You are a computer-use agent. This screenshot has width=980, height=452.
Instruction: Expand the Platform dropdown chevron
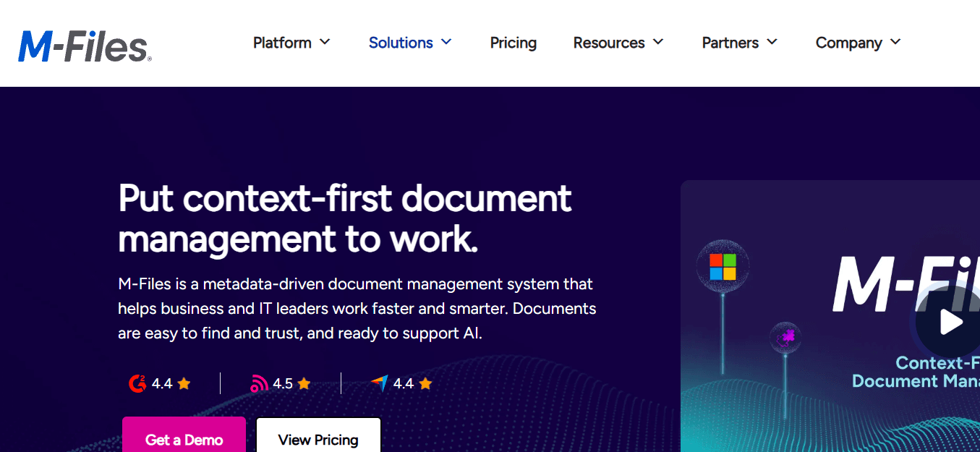(x=325, y=42)
